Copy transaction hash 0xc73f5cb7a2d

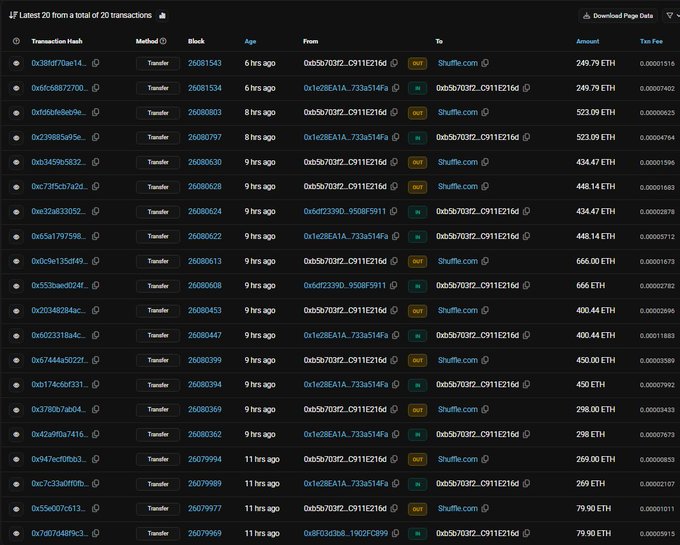click(x=95, y=186)
